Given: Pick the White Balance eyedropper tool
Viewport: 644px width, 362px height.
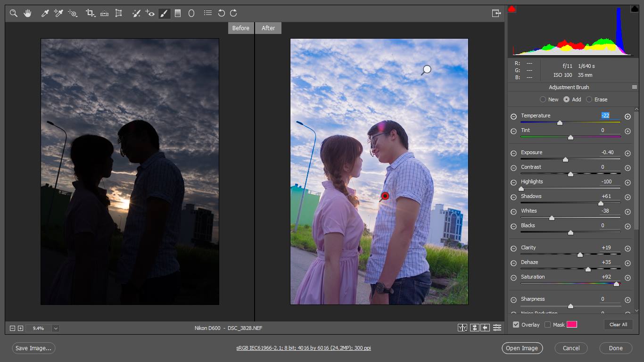Looking at the screenshot, I should click(45, 13).
